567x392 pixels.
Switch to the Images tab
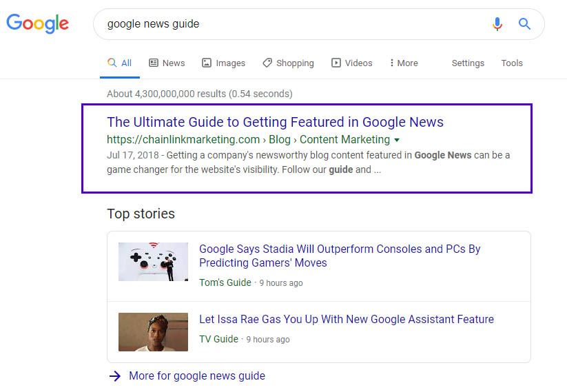click(223, 63)
